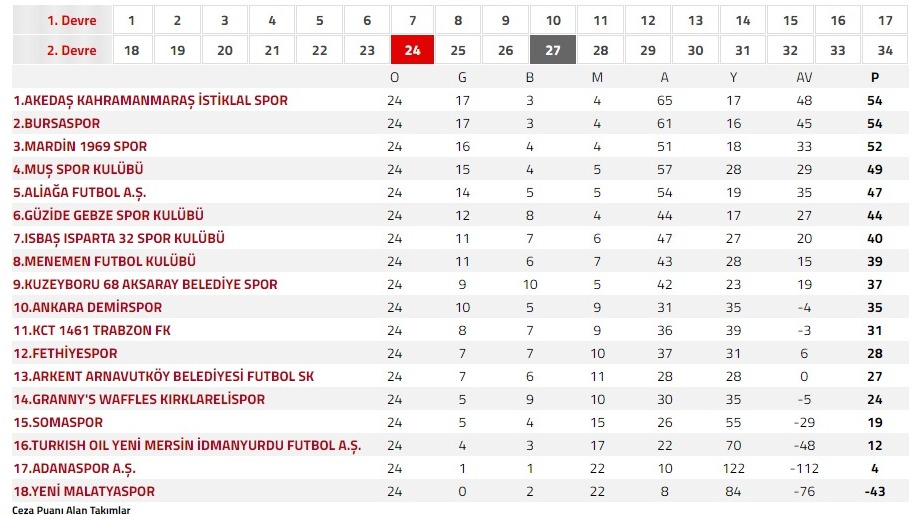This screenshot has height=515, width=917.
Task: Click the AV column header
Action: coord(804,78)
